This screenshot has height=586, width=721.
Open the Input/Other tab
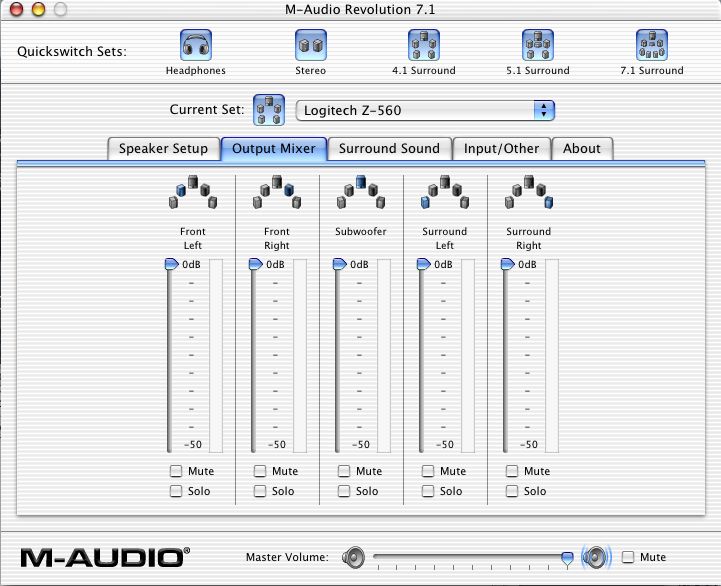click(502, 149)
